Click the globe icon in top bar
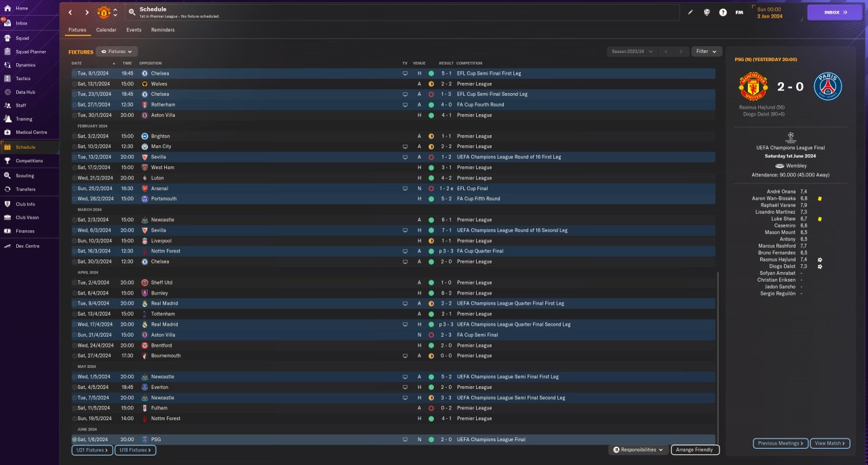The image size is (868, 465). click(x=707, y=12)
